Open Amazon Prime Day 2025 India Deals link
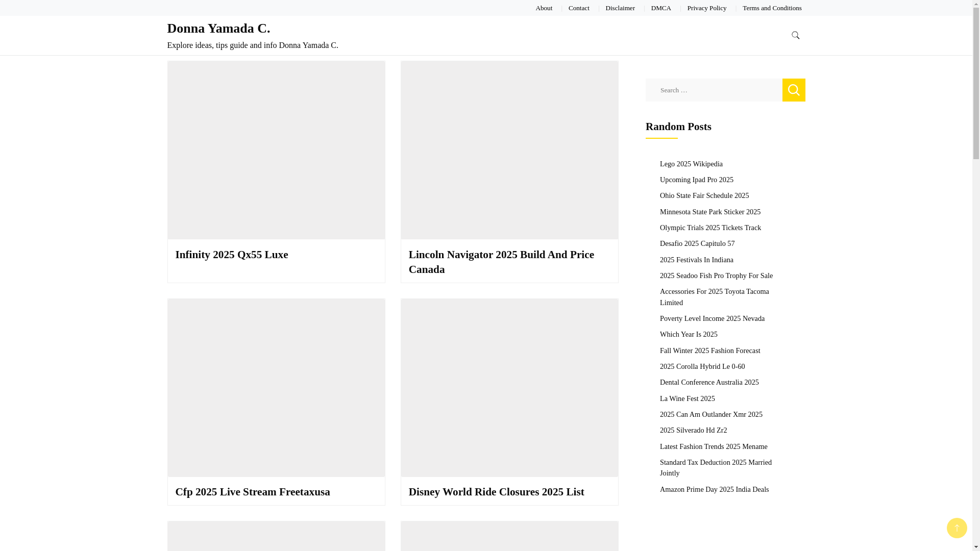 tap(714, 489)
